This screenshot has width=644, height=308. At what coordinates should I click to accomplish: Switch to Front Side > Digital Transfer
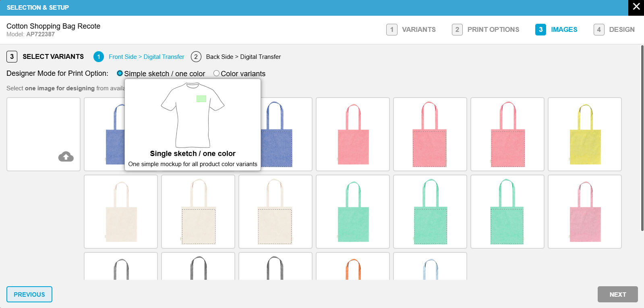coord(139,57)
